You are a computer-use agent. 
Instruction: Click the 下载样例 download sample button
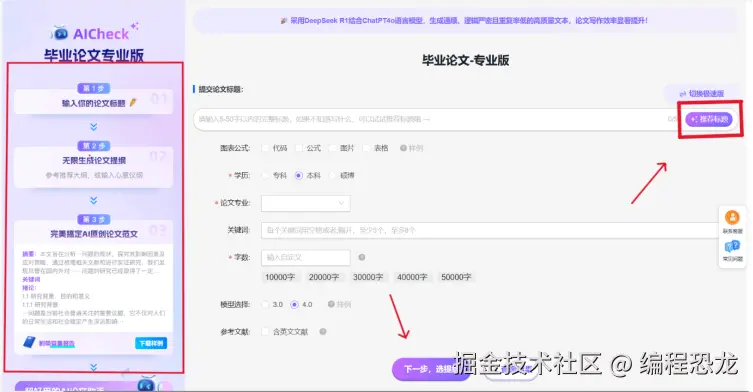point(151,343)
